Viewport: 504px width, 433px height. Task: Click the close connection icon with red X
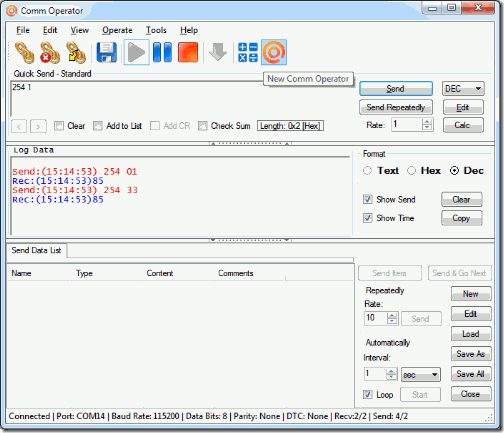click(50, 52)
